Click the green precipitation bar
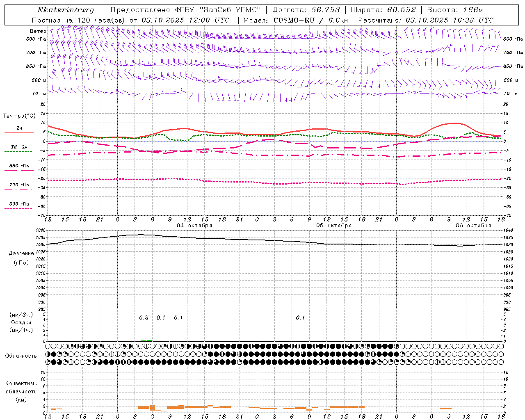 pyautogui.click(x=147, y=340)
